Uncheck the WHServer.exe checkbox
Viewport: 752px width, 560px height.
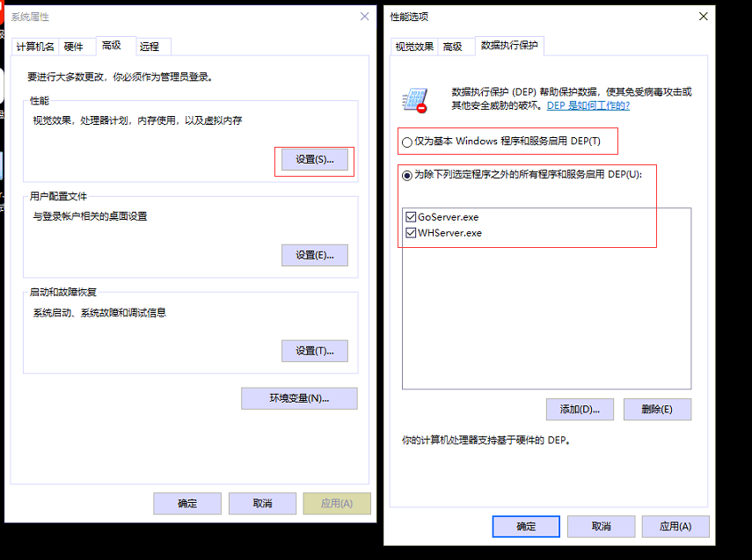411,233
